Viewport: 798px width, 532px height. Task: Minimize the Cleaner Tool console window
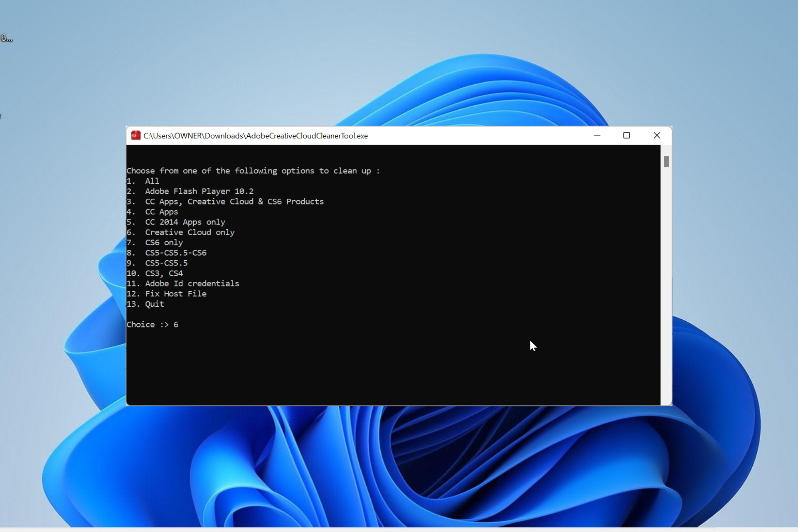597,135
